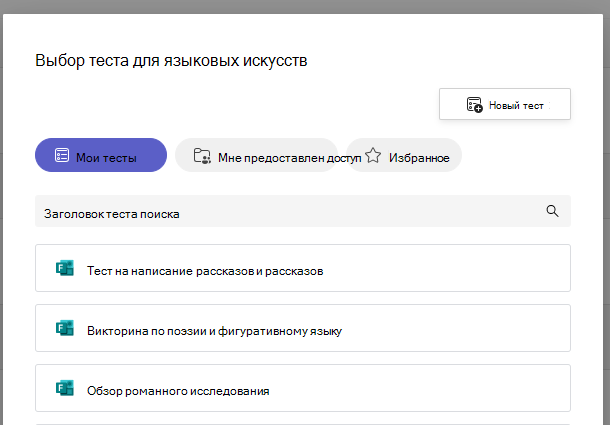Click Forms icon beside Викторина по поэзии
The width and height of the screenshot is (610, 425).
click(x=65, y=328)
